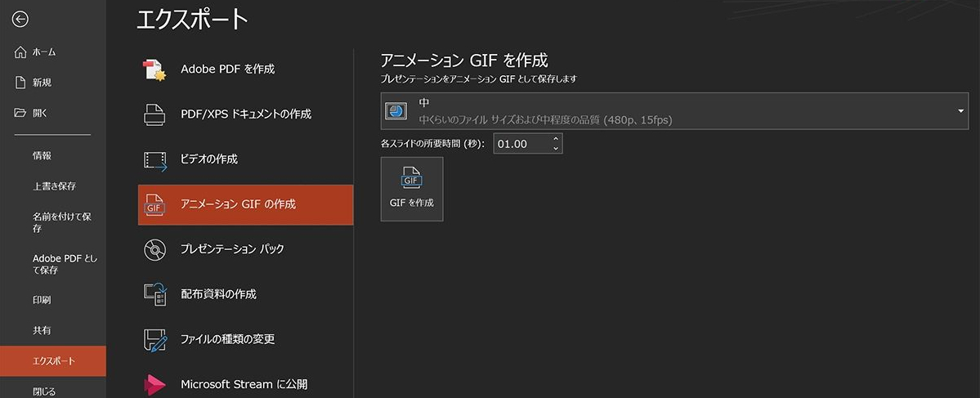Click the quality preset icon beside 中
Image resolution: width=980 pixels, height=398 pixels.
coord(395,111)
